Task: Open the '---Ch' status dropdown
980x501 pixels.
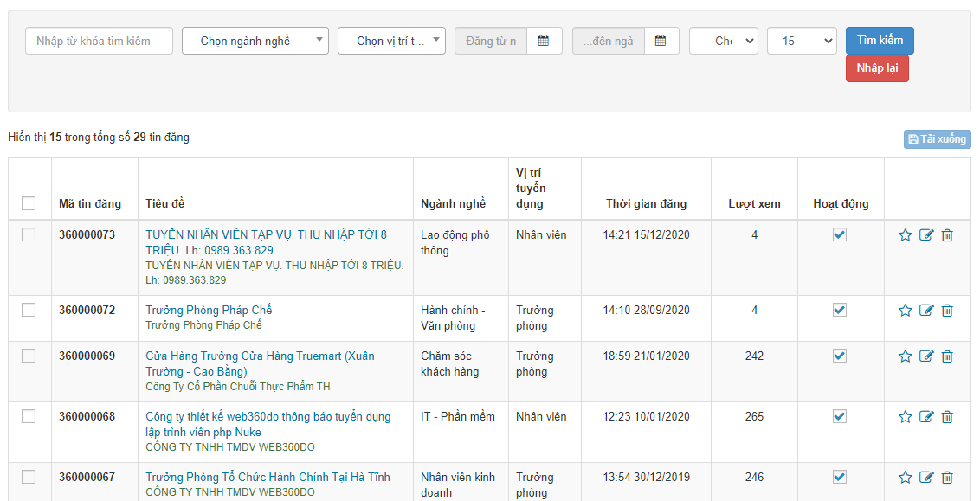Action: (x=724, y=41)
